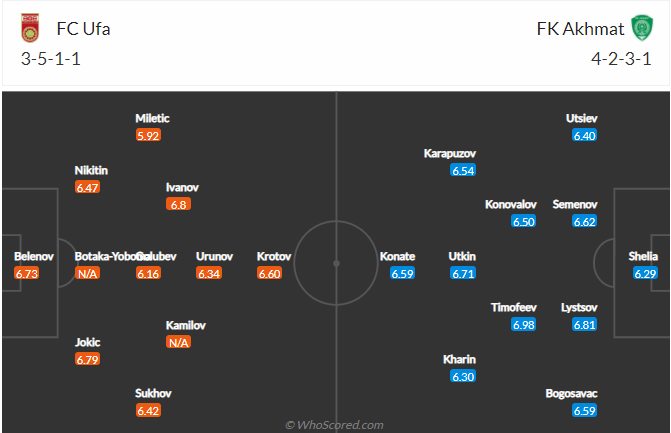This screenshot has height=433, width=671.
Task: Click Sukhov's 6.42 rating badge
Action: [x=148, y=411]
